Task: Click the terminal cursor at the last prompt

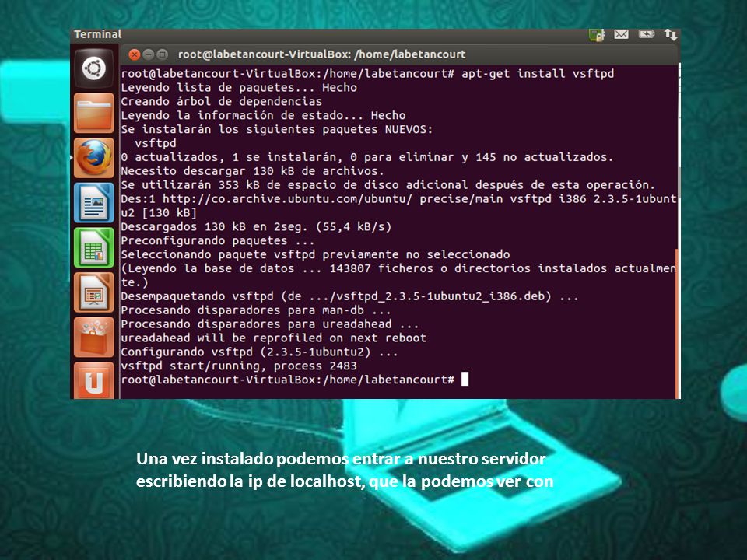Action: 465,380
